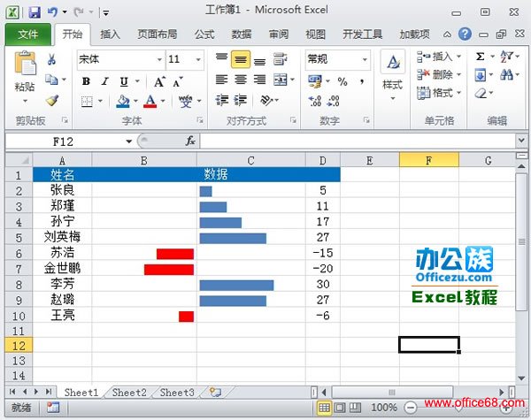Toggle align text right

(259, 80)
